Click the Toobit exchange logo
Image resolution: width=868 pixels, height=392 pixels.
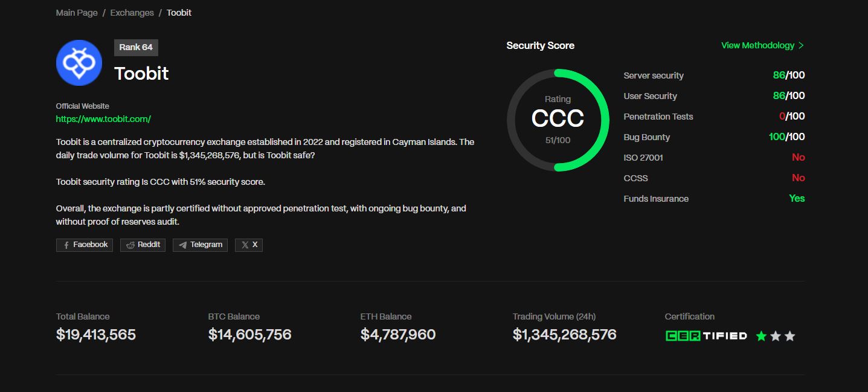[79, 63]
